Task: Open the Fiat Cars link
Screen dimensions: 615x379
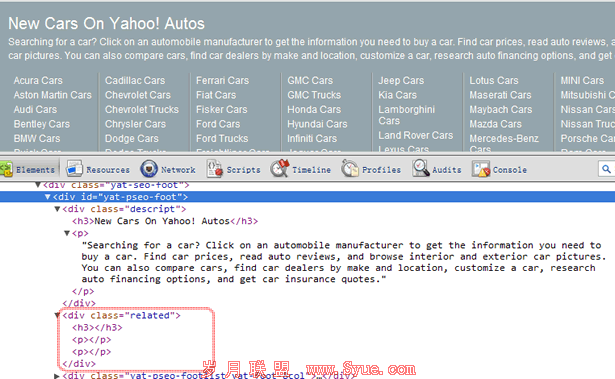Action: (x=216, y=95)
